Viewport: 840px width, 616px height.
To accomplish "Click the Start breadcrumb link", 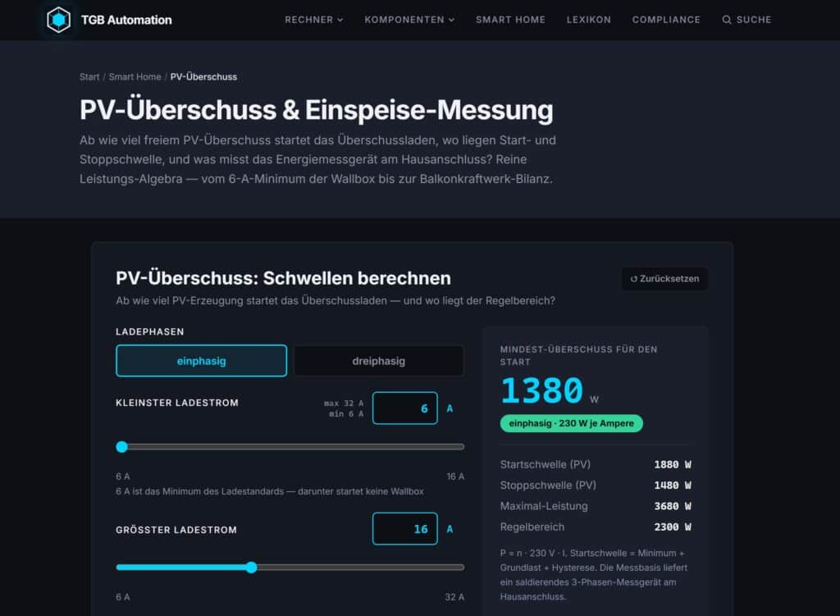I will coord(89,77).
